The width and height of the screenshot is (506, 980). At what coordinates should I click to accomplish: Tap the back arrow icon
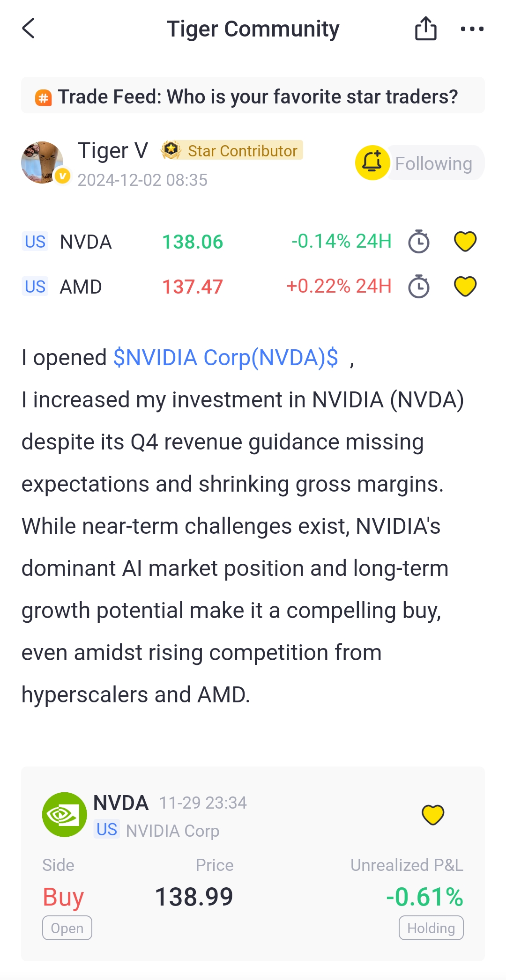29,29
